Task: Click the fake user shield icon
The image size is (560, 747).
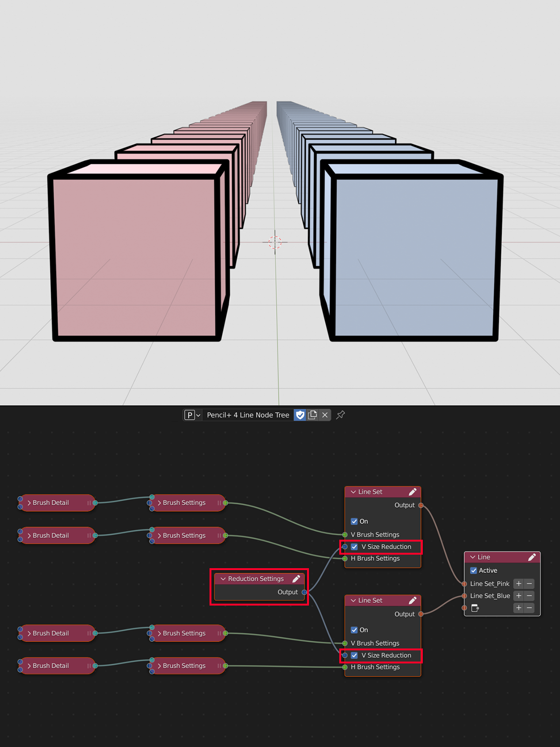Action: tap(300, 415)
